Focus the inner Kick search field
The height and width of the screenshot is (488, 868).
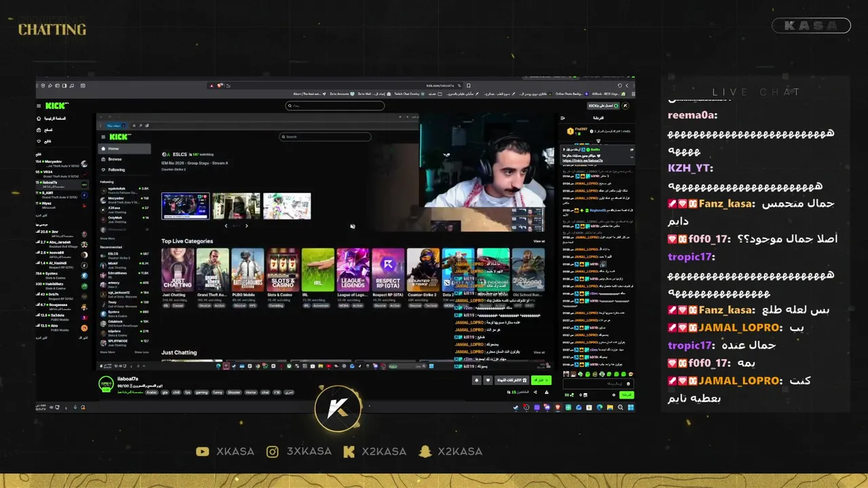point(325,137)
